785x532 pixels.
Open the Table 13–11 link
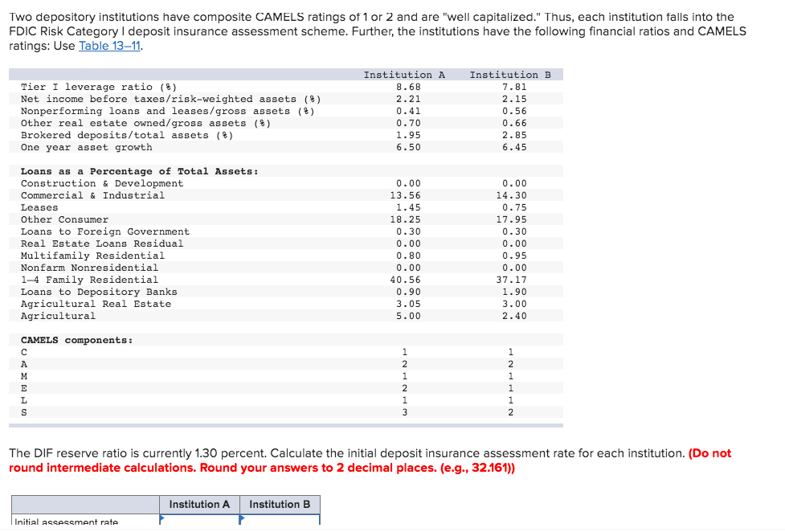tap(108, 46)
